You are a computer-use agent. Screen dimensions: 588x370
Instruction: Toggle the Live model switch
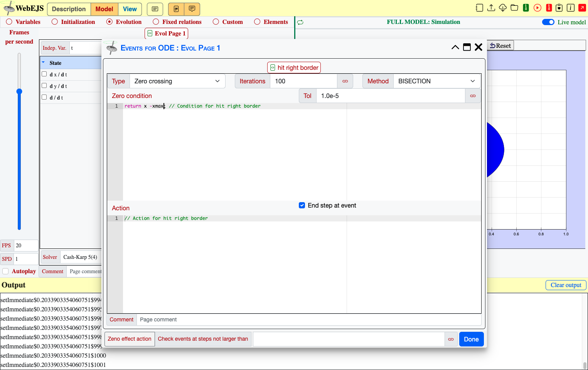(x=548, y=22)
